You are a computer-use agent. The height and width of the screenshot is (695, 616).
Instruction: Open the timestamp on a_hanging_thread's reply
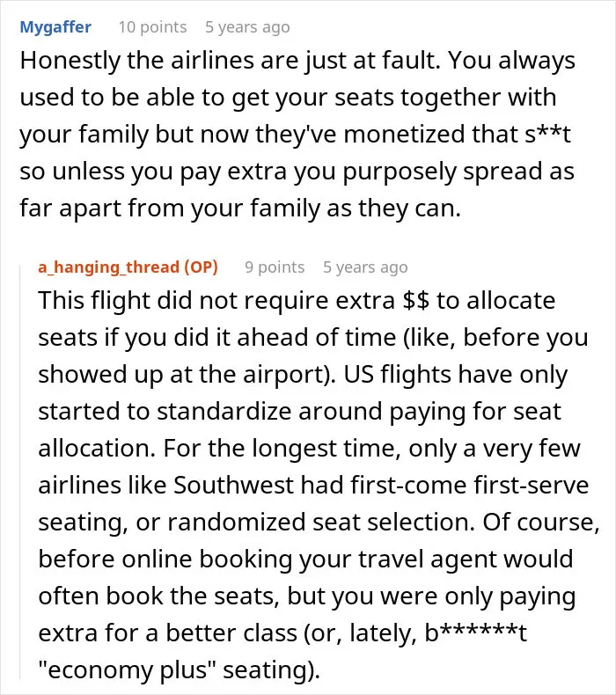click(x=365, y=267)
